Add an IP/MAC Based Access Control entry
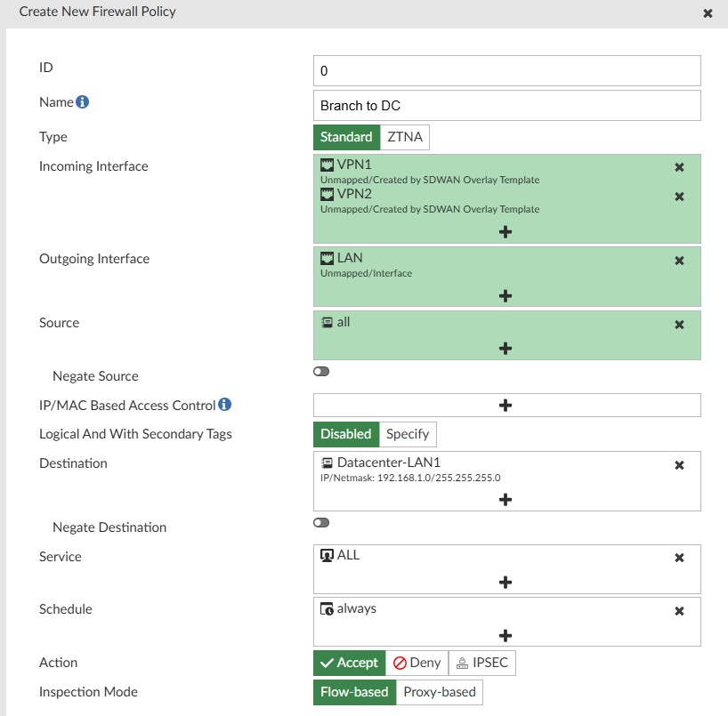This screenshot has height=716, width=728. point(505,405)
